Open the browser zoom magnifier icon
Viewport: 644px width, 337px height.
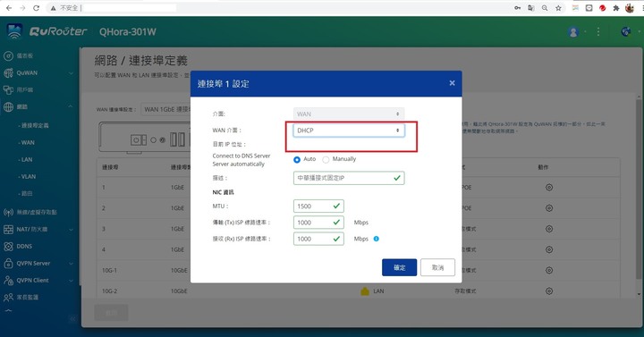[545, 8]
